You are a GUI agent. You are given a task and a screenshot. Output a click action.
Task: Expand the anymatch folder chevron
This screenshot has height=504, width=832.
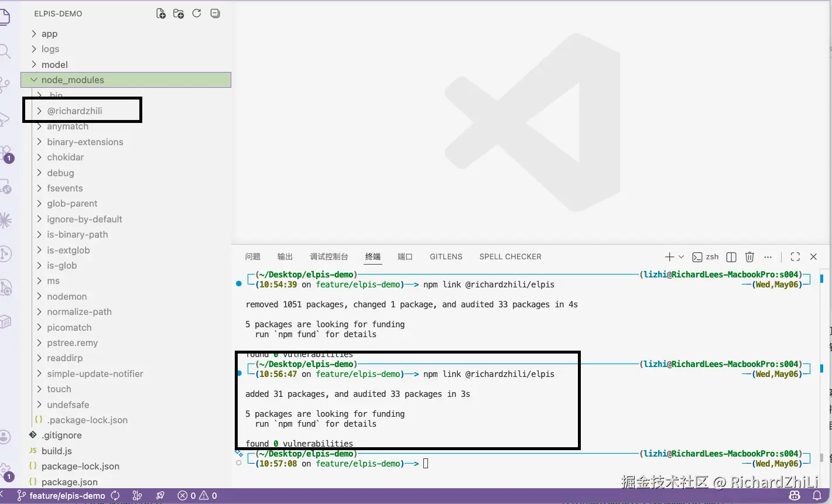pos(39,126)
